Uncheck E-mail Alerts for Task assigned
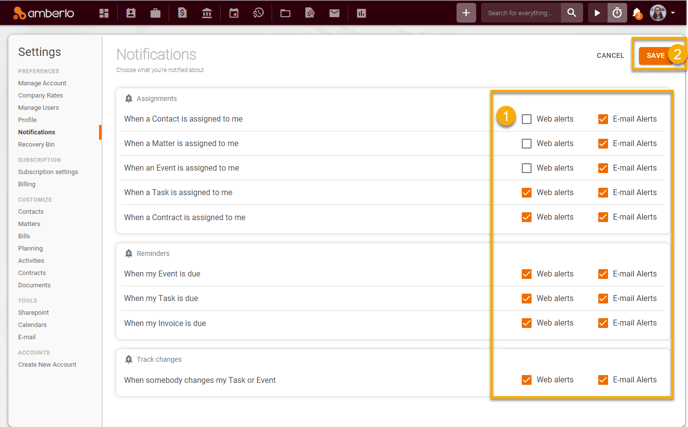 [x=603, y=193]
